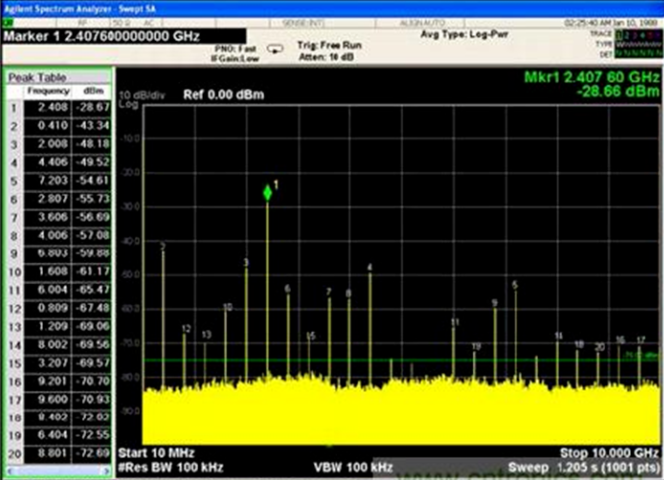This screenshot has width=664, height=480.
Task: Click peak label 9 on the spectrum
Action: pos(494,303)
